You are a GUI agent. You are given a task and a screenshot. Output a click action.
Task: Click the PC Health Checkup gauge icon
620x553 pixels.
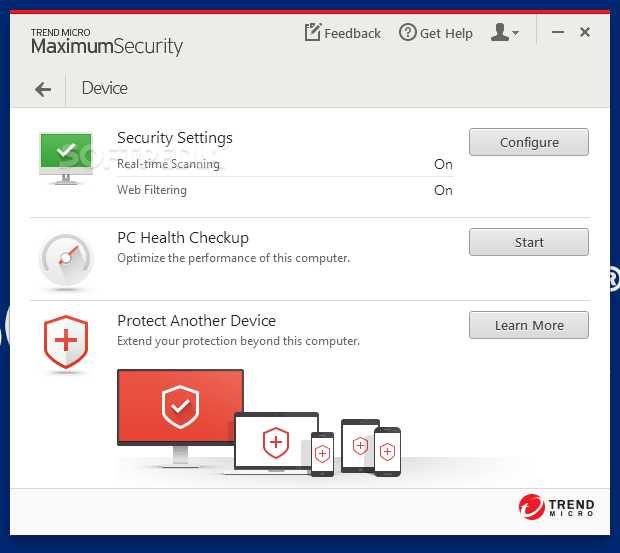click(66, 259)
